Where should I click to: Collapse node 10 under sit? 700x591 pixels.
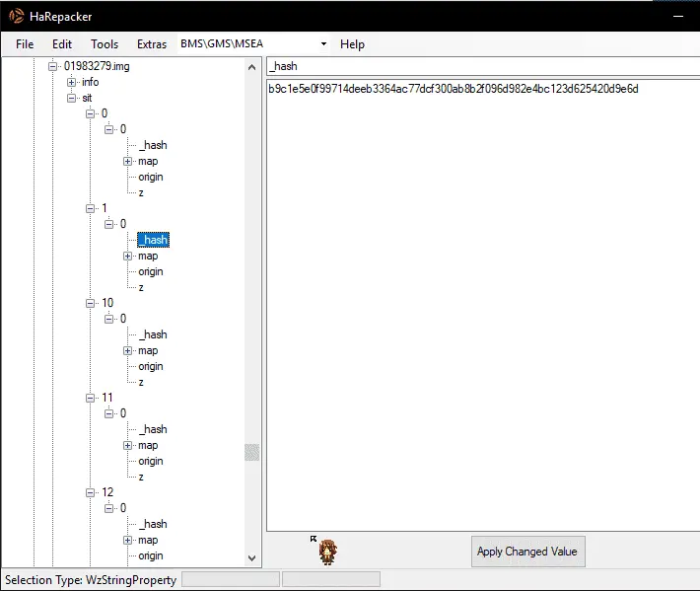point(90,303)
